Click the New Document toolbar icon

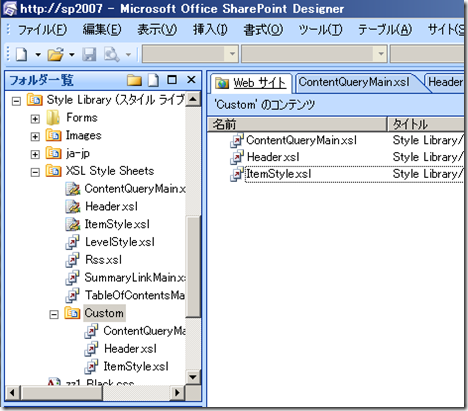click(22, 54)
